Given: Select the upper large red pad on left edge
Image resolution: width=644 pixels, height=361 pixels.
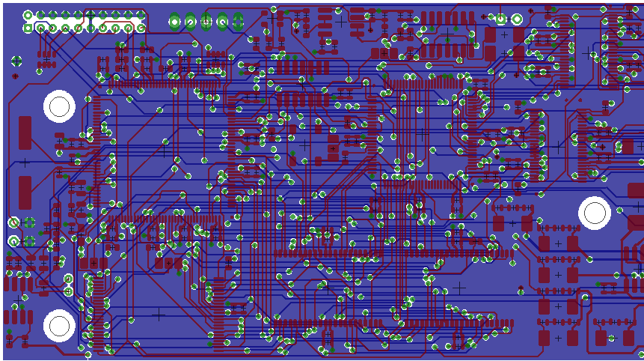Looking at the screenshot, I should tap(25, 133).
